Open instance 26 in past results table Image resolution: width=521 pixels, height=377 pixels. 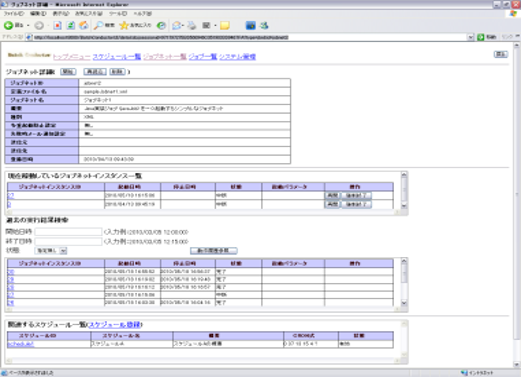pyautogui.click(x=11, y=303)
